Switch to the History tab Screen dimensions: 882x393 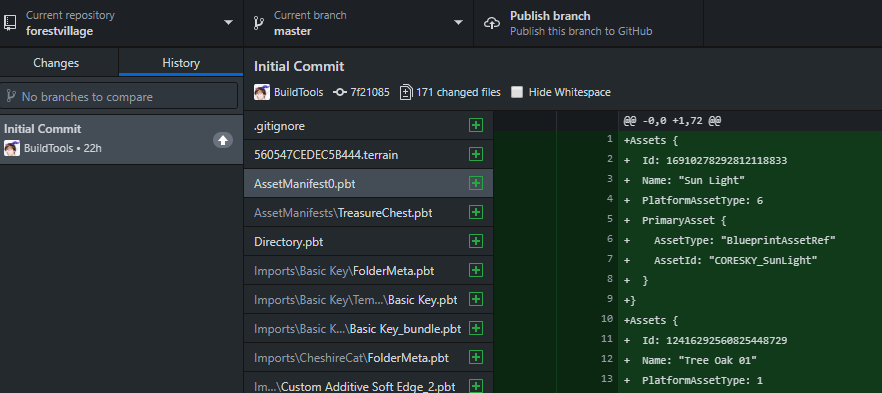[181, 62]
